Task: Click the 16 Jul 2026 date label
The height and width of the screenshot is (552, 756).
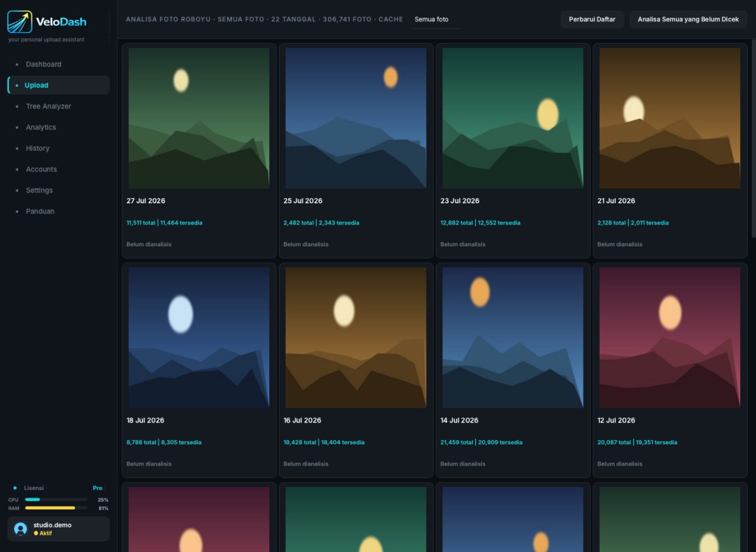Action: tap(302, 420)
